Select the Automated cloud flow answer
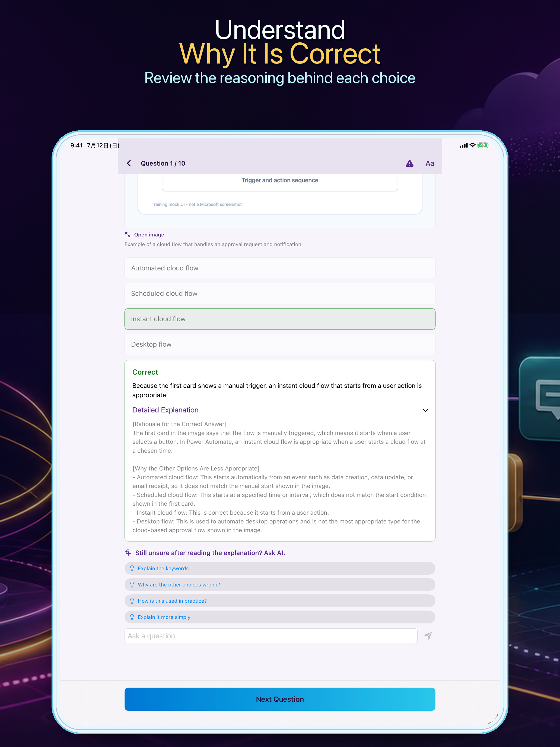Image resolution: width=560 pixels, height=747 pixels. (280, 268)
